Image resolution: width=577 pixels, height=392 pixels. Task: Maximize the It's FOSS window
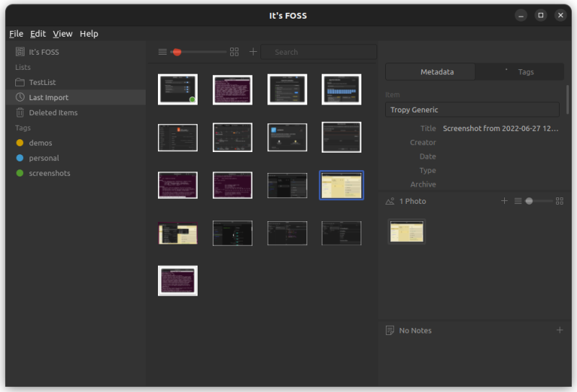tap(540, 15)
